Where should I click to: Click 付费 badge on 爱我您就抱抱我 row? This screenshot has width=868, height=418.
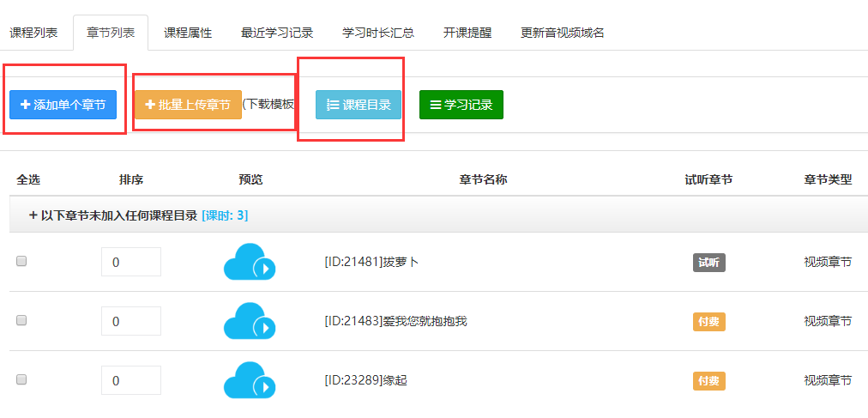tap(709, 322)
